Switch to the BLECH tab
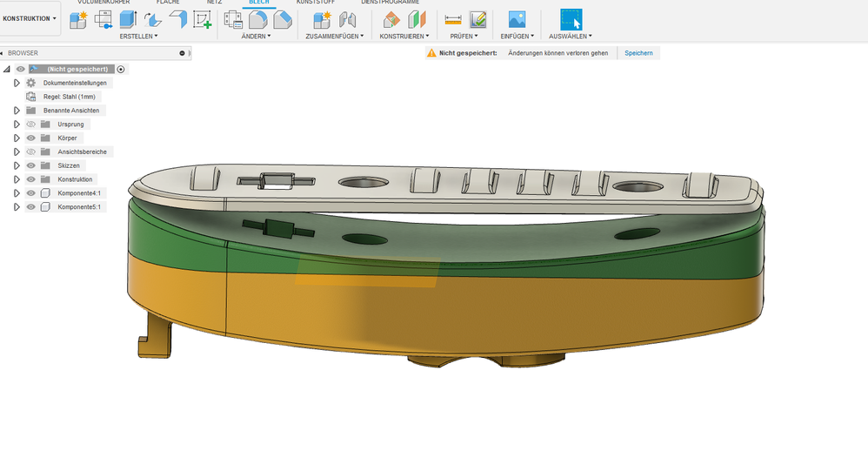The width and height of the screenshot is (868, 451). (x=259, y=3)
